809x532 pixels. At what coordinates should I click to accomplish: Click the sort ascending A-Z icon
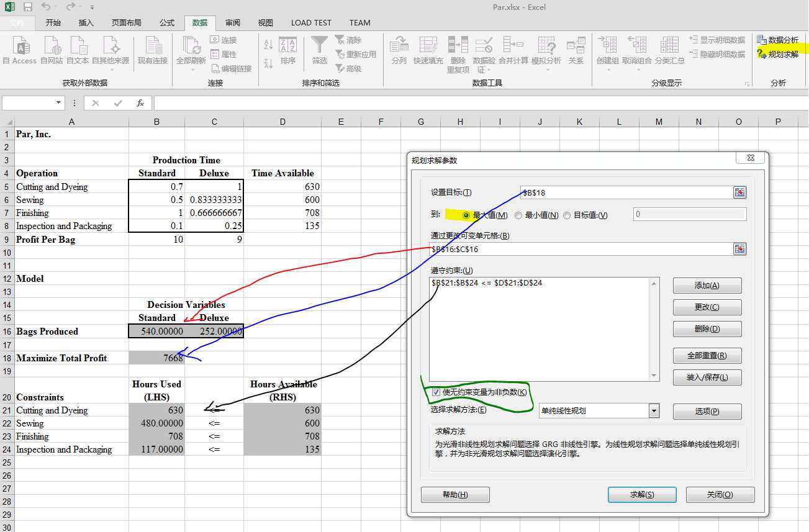click(269, 45)
